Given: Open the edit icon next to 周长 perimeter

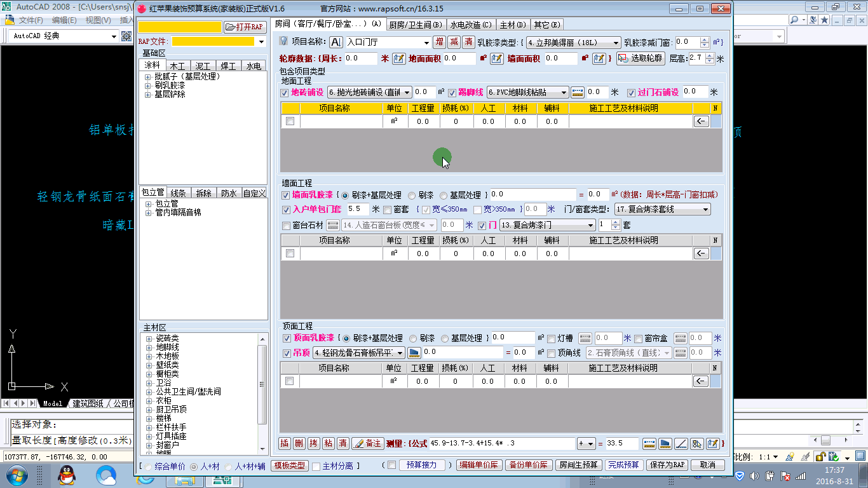Looking at the screenshot, I should (x=398, y=58).
